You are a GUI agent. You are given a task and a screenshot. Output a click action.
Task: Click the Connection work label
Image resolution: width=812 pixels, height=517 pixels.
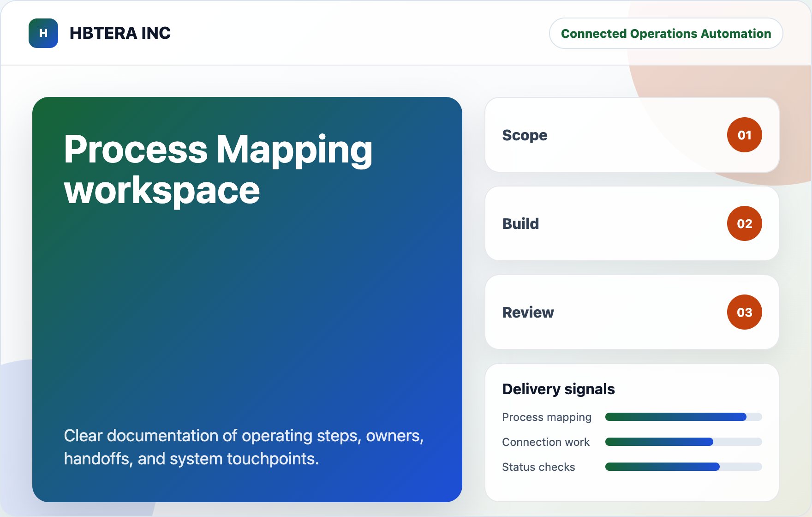546,442
